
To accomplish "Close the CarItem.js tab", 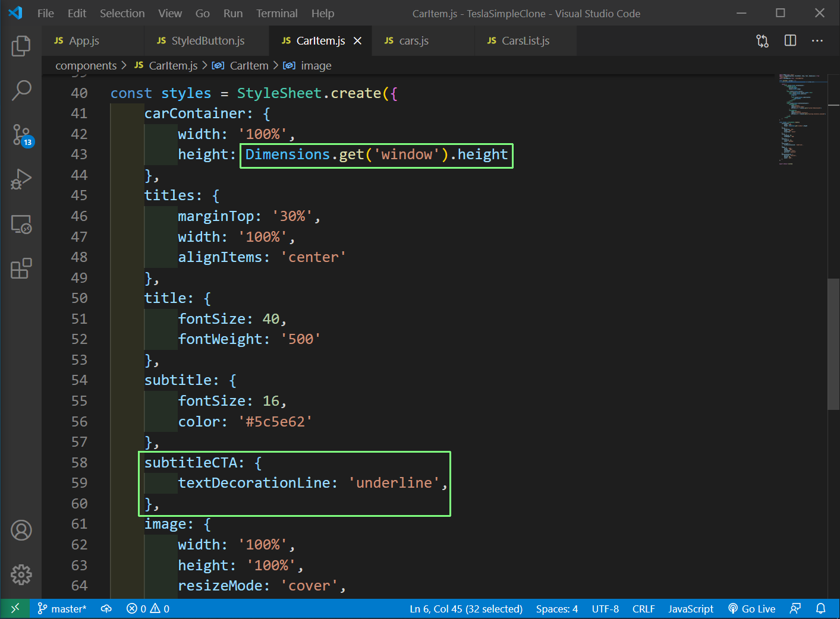I will tap(357, 40).
